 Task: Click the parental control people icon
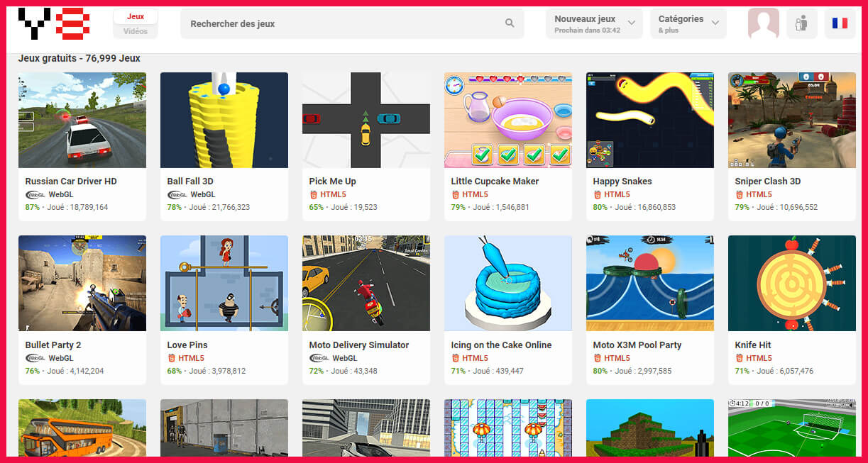coord(801,23)
